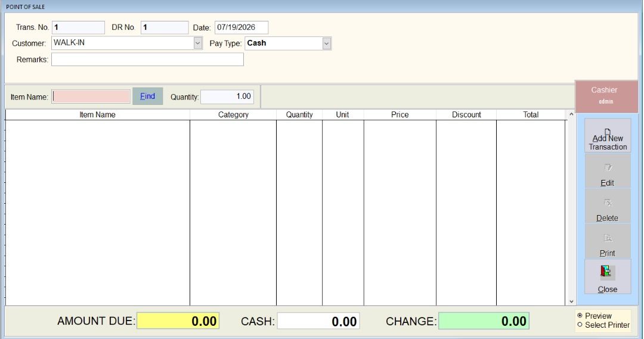Click the Close label

tap(608, 290)
